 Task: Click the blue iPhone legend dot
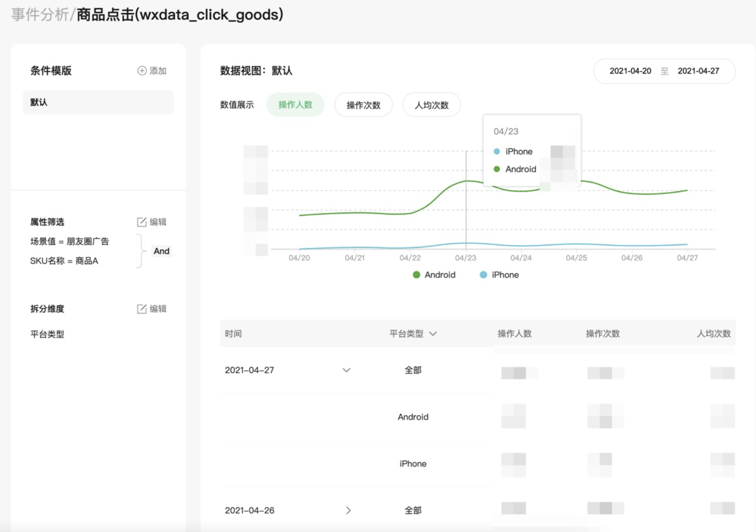(x=484, y=275)
